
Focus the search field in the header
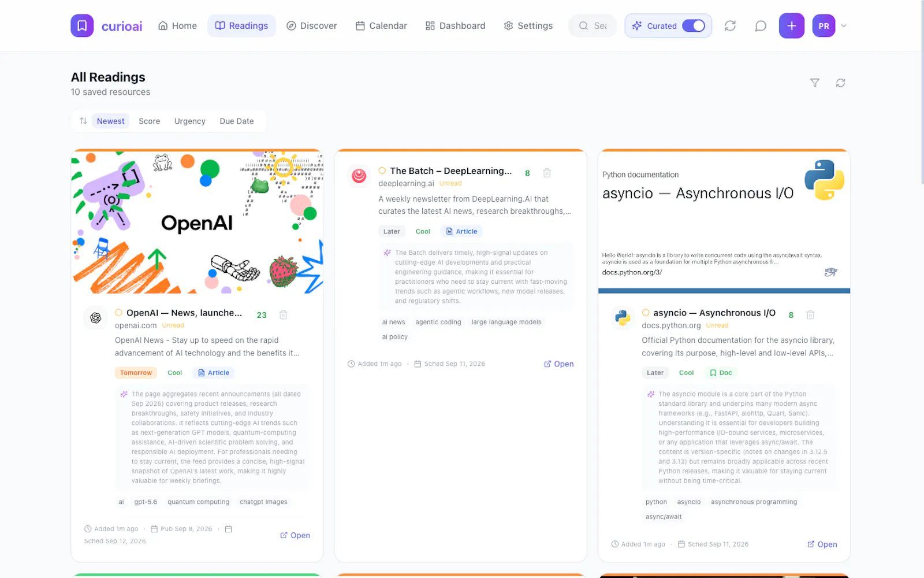point(593,25)
